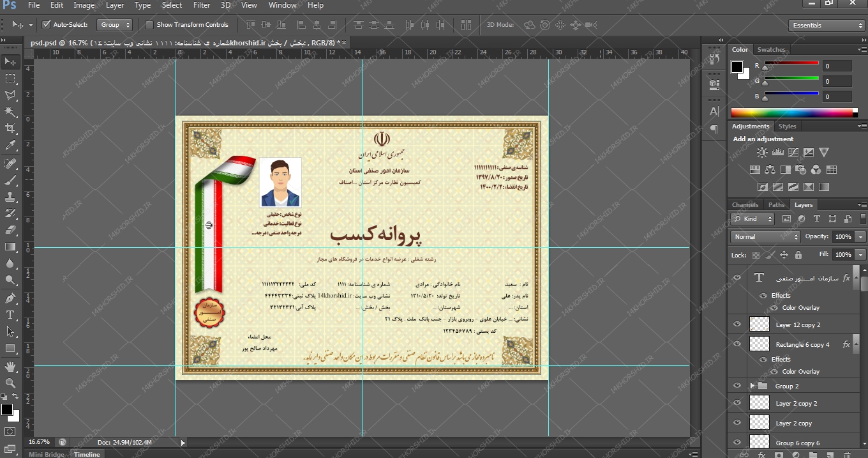
Task: Disable the Auto-Select checkbox
Action: pyautogui.click(x=46, y=25)
